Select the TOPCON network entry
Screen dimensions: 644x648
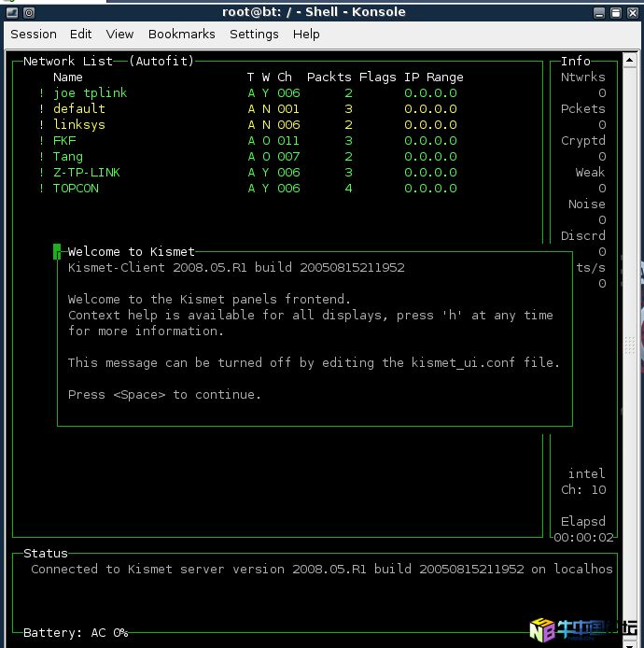point(75,189)
